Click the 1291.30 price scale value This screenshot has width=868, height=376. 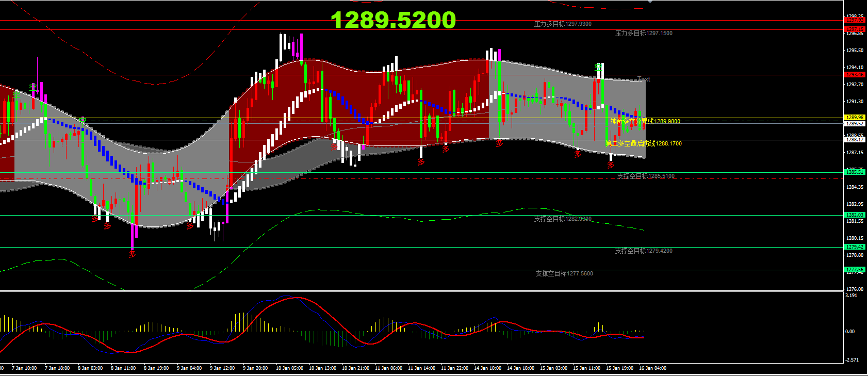[x=855, y=102]
